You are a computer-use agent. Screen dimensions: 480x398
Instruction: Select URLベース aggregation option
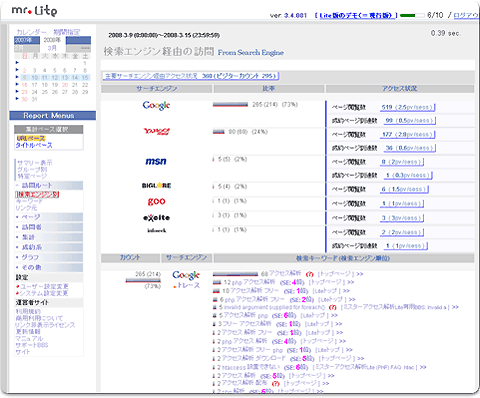click(x=31, y=138)
